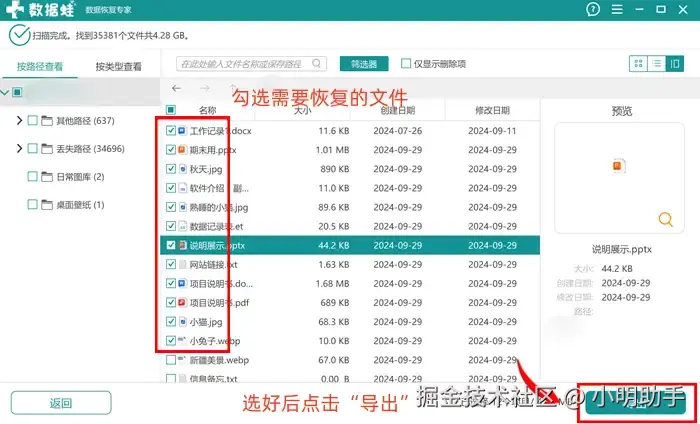The image size is (700, 424).
Task: Click the 其他路径 folder icon
Action: tap(47, 121)
